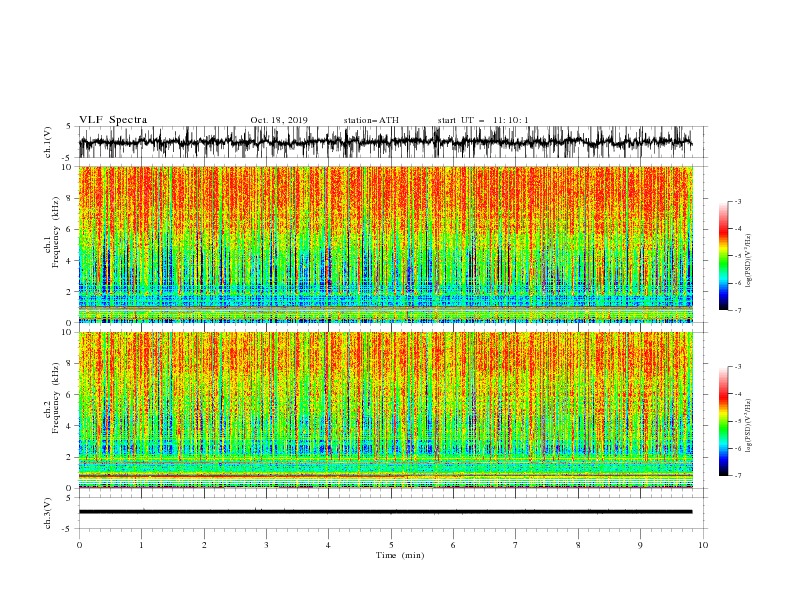Click the ch.1 colorbar "log(PSD)(V²/Hz)" label

(748, 261)
